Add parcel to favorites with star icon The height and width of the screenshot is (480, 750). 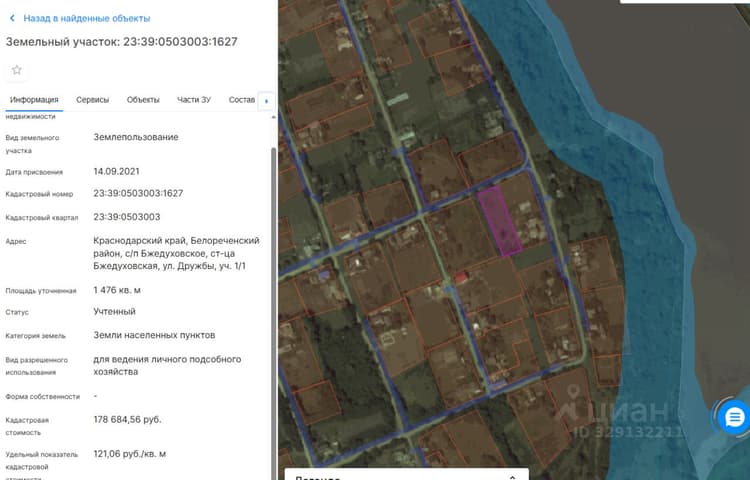pyautogui.click(x=17, y=70)
